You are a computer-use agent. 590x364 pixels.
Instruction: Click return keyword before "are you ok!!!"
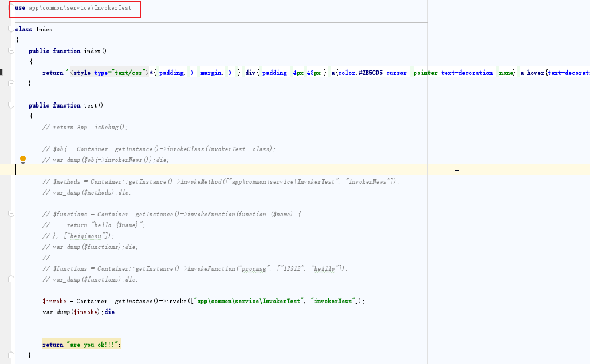[53, 345]
